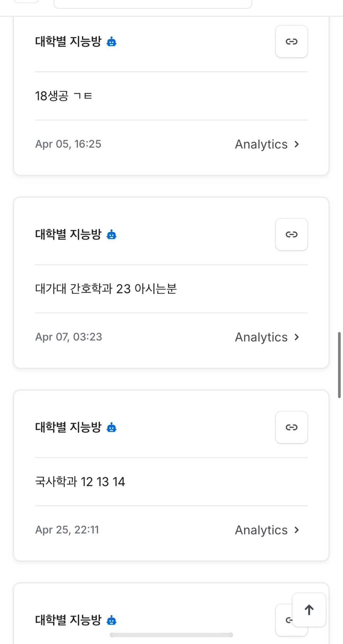The height and width of the screenshot is (644, 343).
Task: Open Analytics for the Apr 07 post
Action: 267,337
